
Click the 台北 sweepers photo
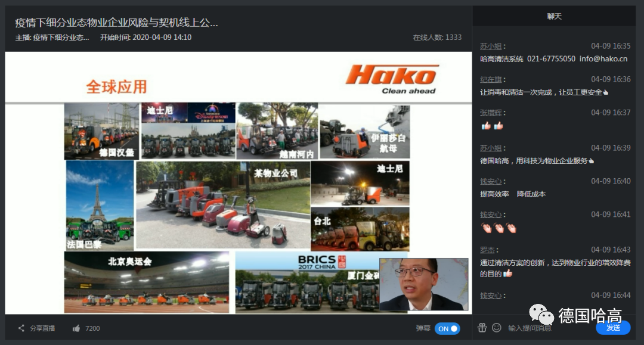[360, 229]
